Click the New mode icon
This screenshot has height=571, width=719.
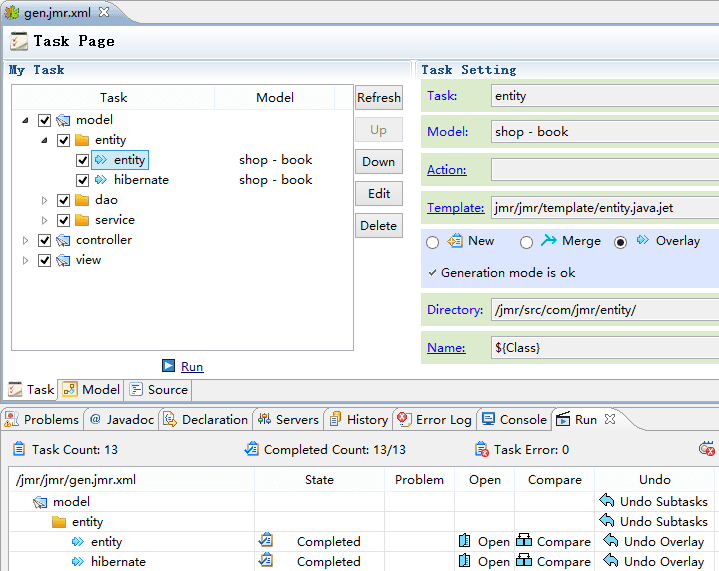coord(455,240)
